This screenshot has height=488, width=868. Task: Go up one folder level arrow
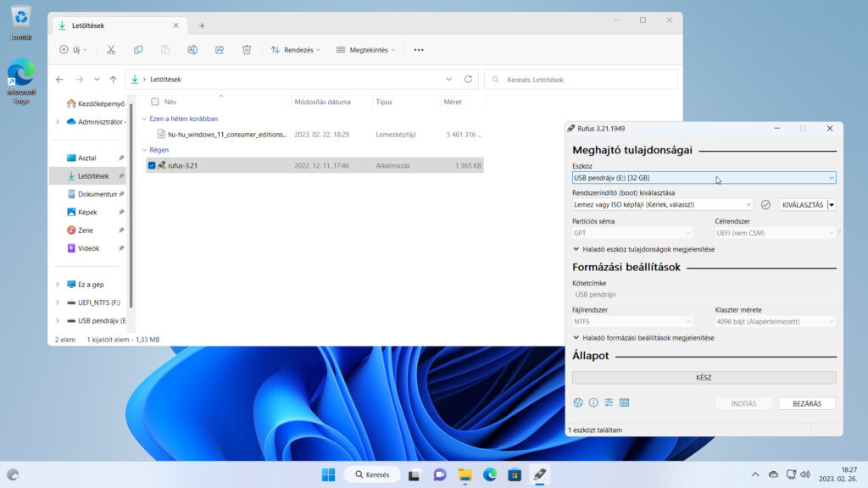click(x=114, y=80)
